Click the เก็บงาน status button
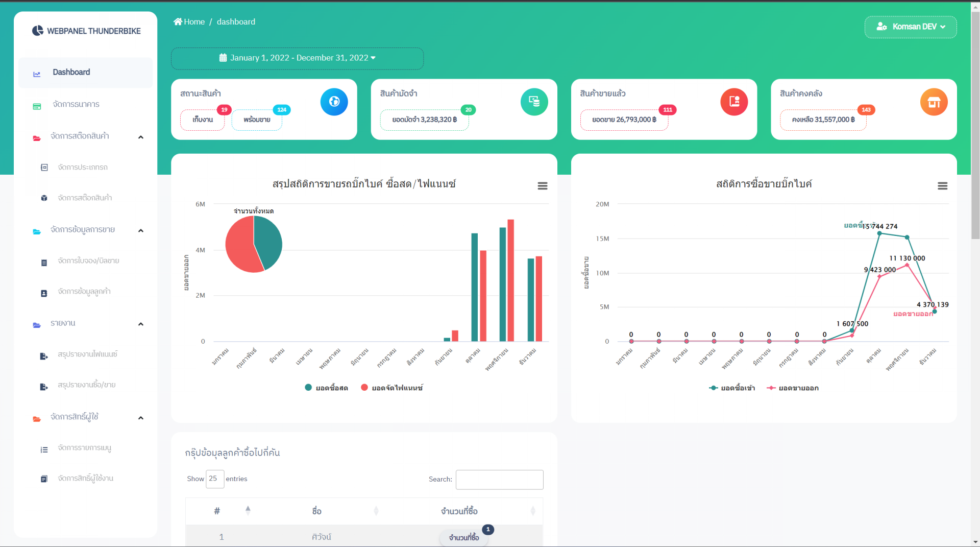 [x=202, y=120]
